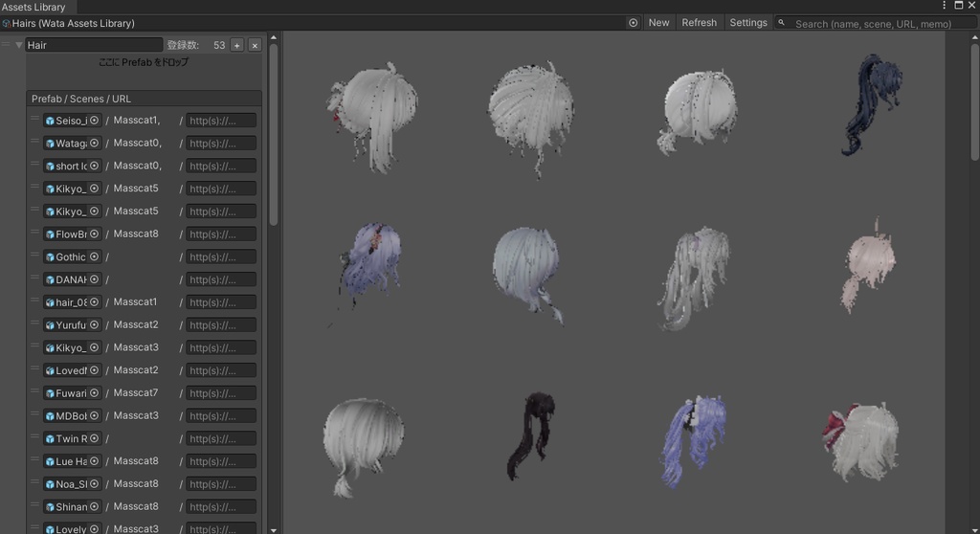Image resolution: width=980 pixels, height=534 pixels.
Task: Click the object picker icon beside New
Action: click(634, 23)
